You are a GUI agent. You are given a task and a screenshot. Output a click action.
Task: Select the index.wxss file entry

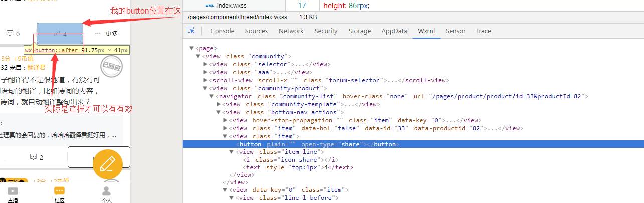pos(231,6)
